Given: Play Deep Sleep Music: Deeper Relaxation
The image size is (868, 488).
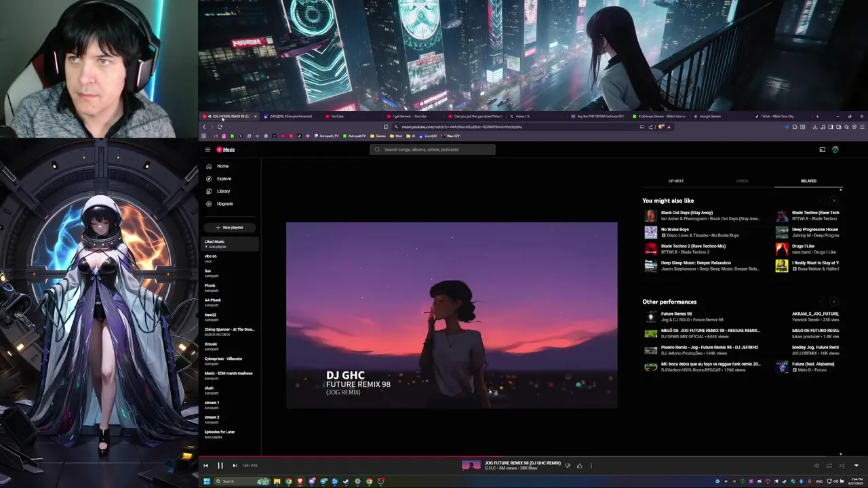Looking at the screenshot, I should pos(703,266).
